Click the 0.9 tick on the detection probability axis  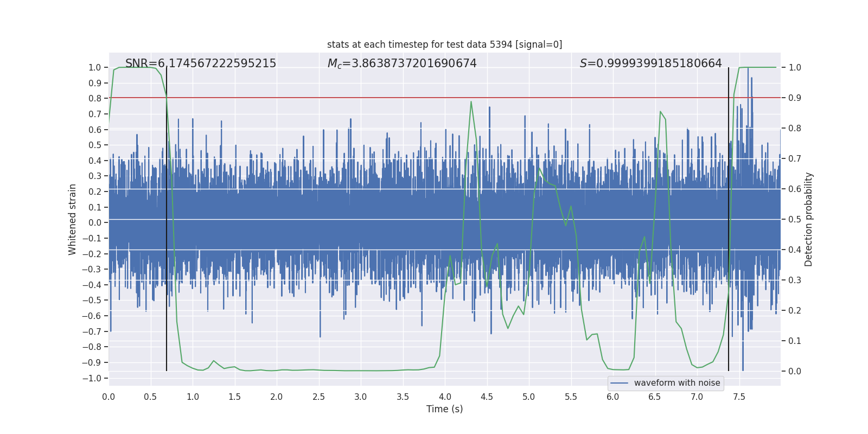point(795,98)
